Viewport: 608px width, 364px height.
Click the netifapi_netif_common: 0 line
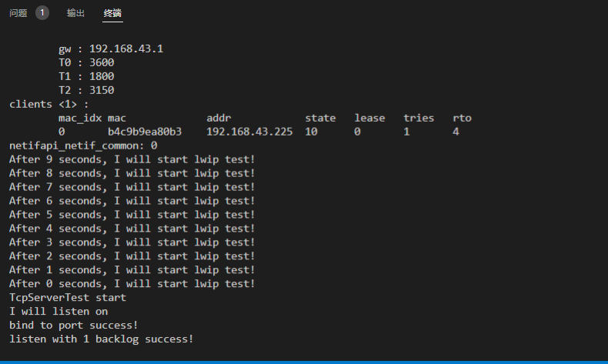pyautogui.click(x=83, y=145)
